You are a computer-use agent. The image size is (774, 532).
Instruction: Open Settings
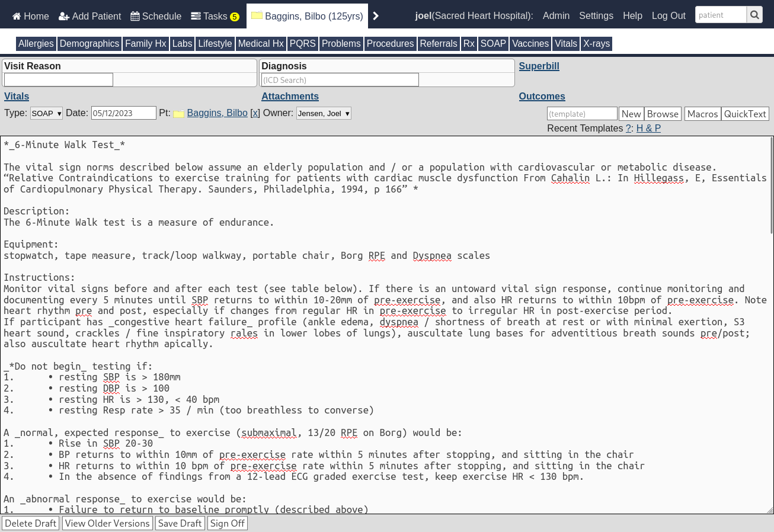tap(596, 16)
